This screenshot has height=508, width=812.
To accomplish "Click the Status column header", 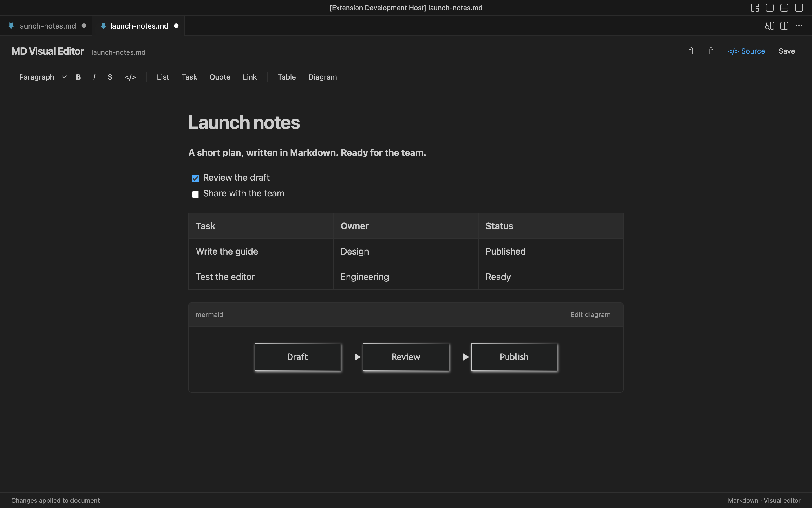I will [x=551, y=226].
